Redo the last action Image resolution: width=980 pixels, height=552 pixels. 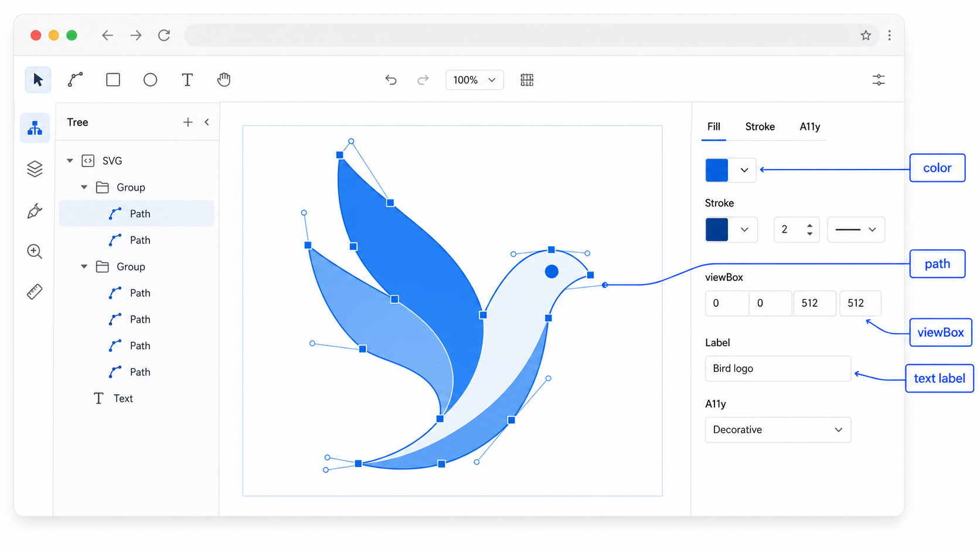(423, 80)
